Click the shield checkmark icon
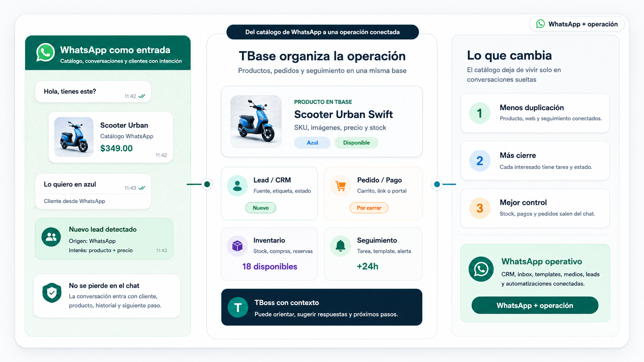 [52, 293]
